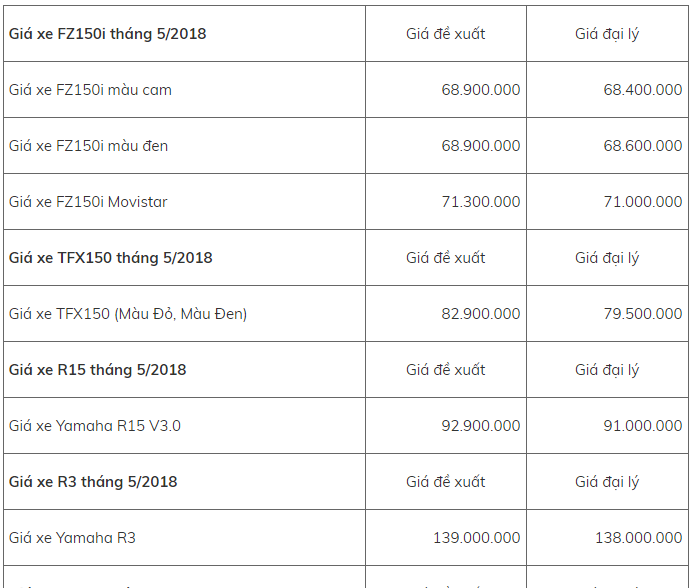This screenshot has width=691, height=588.
Task: Select the 'Giá xe FZ150i màu cam' cell
Action: coord(90,90)
